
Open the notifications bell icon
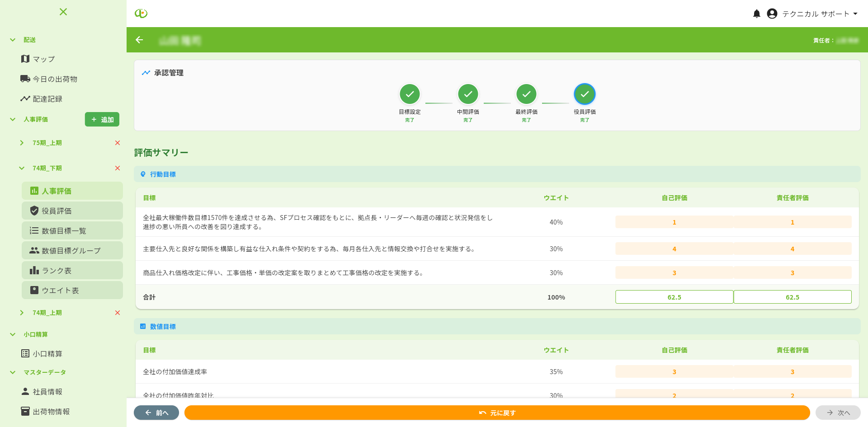[756, 14]
